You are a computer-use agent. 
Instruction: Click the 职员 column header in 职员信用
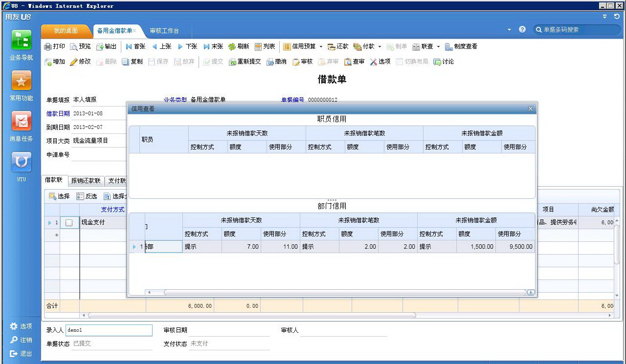coord(164,139)
